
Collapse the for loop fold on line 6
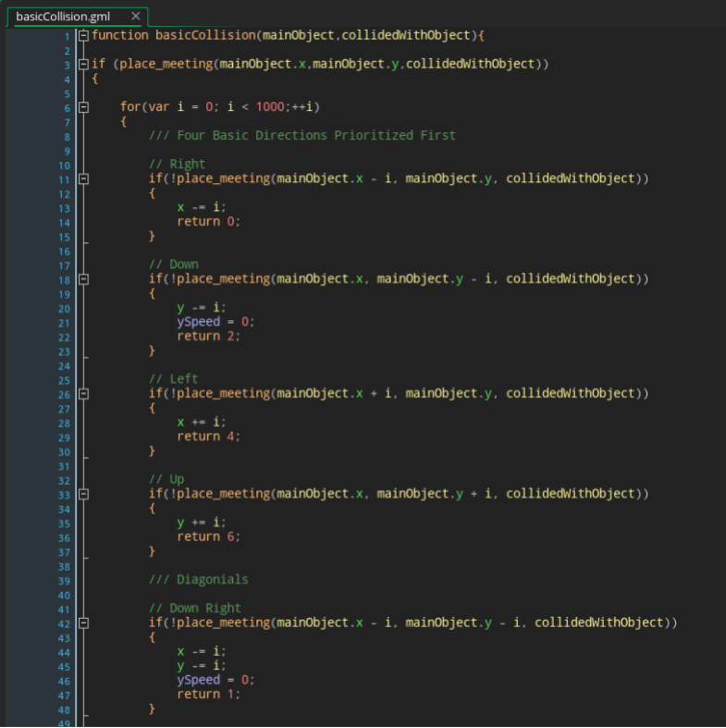(x=84, y=107)
